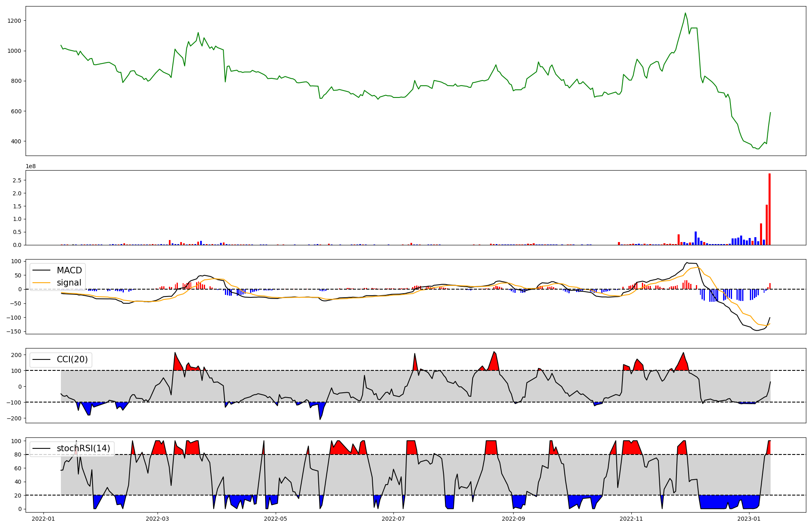The image size is (812, 528).
Task: Click the MACD legend entry
Action: tap(69, 270)
